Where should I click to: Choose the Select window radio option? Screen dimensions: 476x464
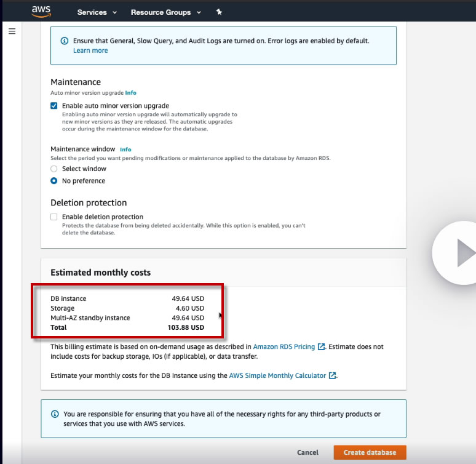54,169
